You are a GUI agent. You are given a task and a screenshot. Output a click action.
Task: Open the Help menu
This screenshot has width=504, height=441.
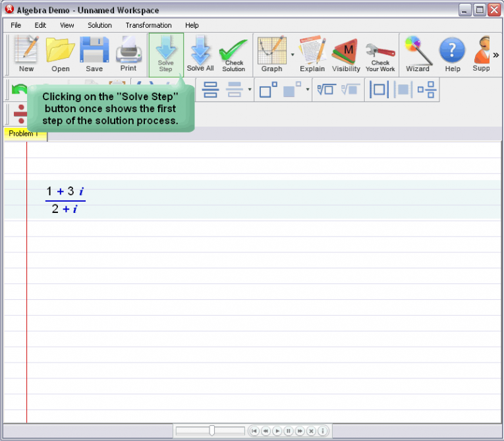[x=192, y=25]
